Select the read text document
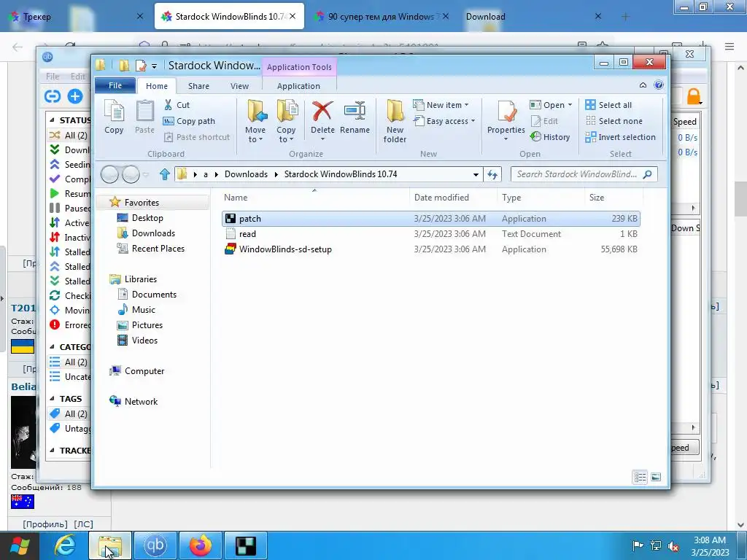This screenshot has width=747, height=560. click(430, 234)
